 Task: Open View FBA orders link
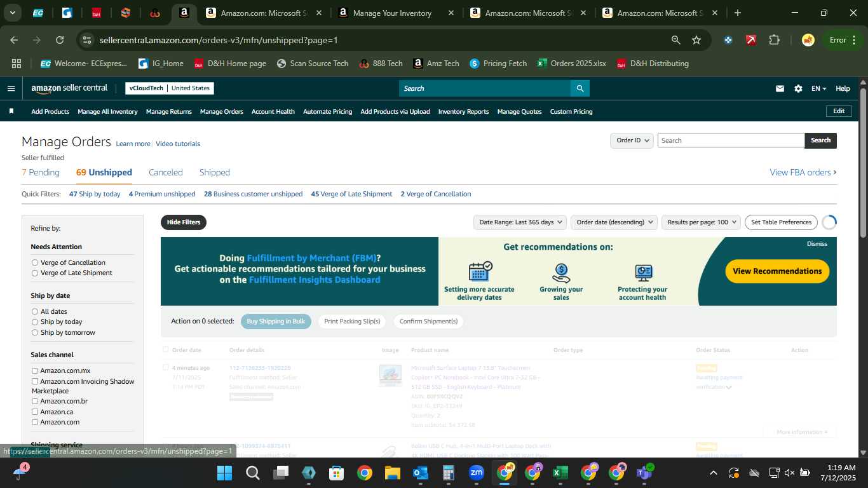pos(803,172)
